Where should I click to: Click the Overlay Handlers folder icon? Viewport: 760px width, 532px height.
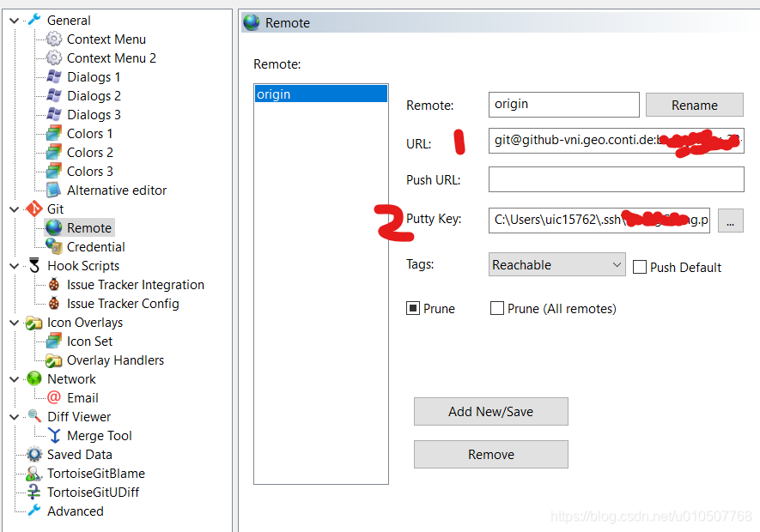(x=54, y=360)
